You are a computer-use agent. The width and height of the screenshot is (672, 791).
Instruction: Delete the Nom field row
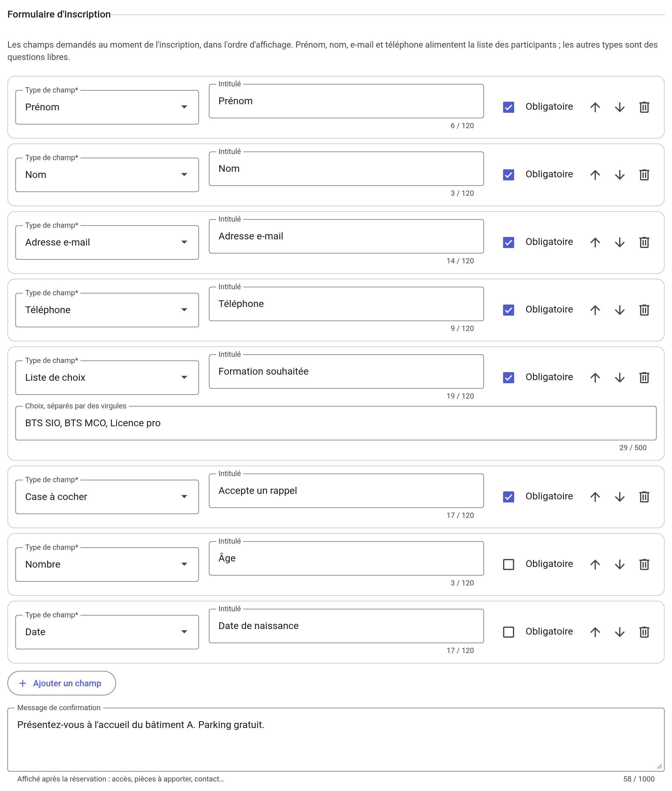click(644, 175)
